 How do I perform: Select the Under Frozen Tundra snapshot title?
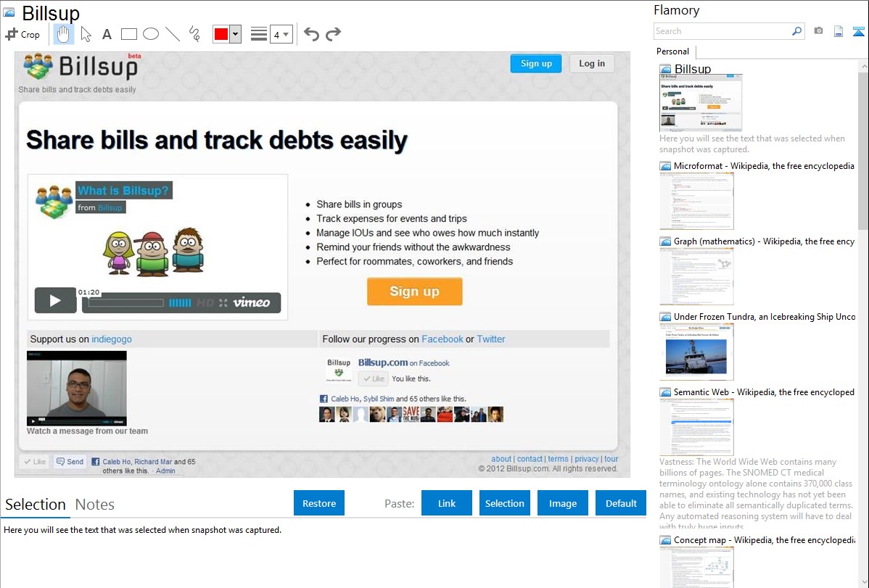[x=765, y=316]
